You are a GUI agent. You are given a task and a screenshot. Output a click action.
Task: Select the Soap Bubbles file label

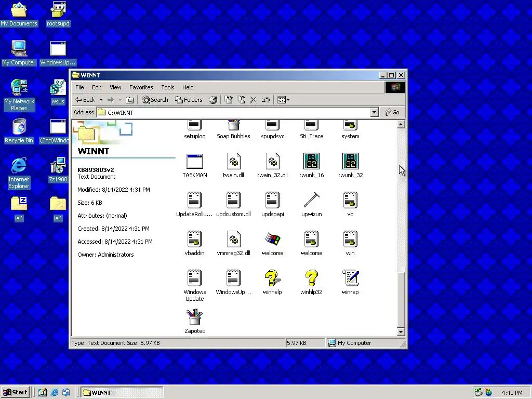coord(233,136)
